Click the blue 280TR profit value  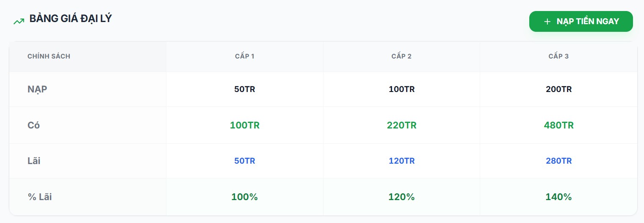tap(558, 161)
